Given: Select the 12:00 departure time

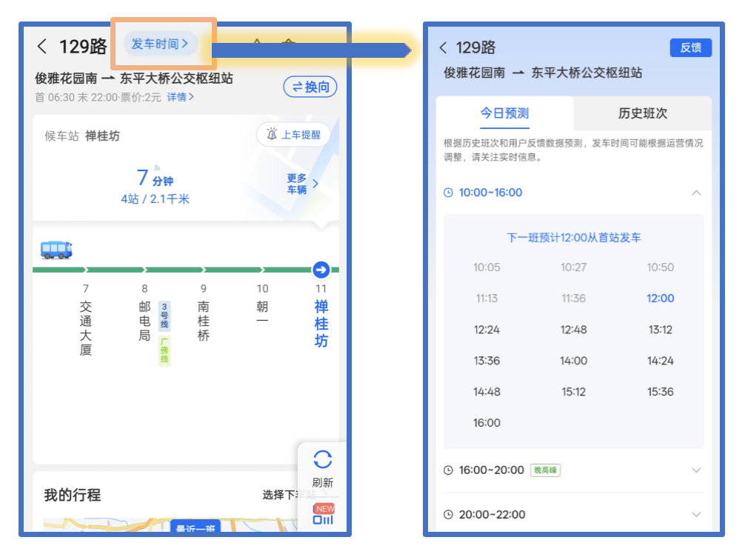Looking at the screenshot, I should pyautogui.click(x=660, y=299).
